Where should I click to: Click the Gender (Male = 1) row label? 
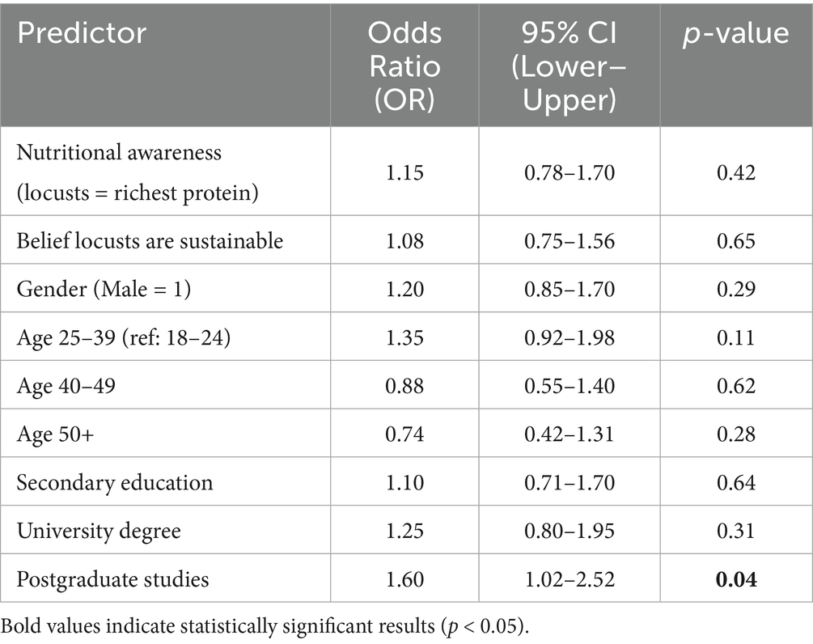104,290
